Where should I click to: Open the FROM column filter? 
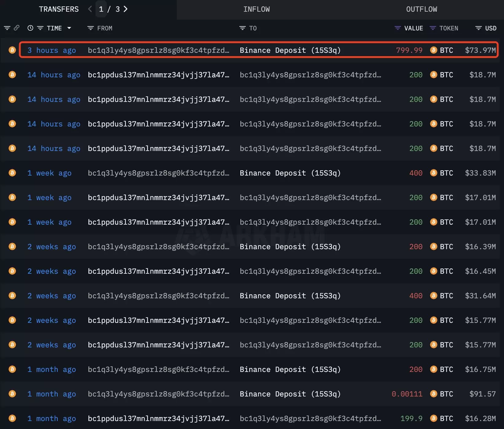[x=90, y=28]
